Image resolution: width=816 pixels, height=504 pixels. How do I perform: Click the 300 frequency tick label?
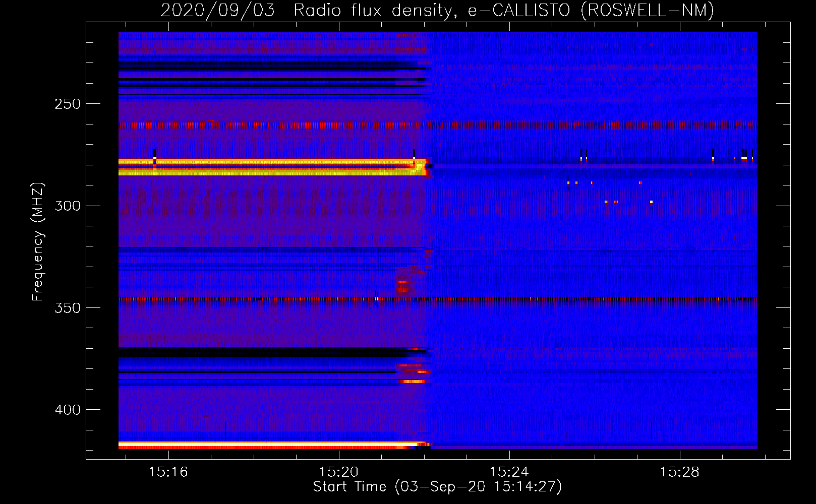[68, 206]
